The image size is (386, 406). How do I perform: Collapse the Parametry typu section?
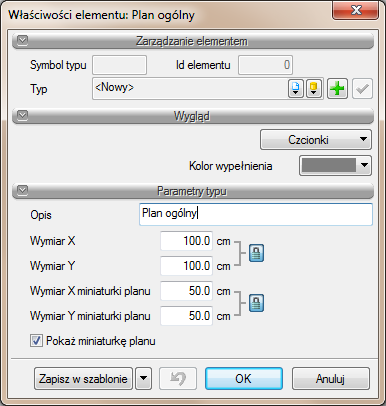22,190
